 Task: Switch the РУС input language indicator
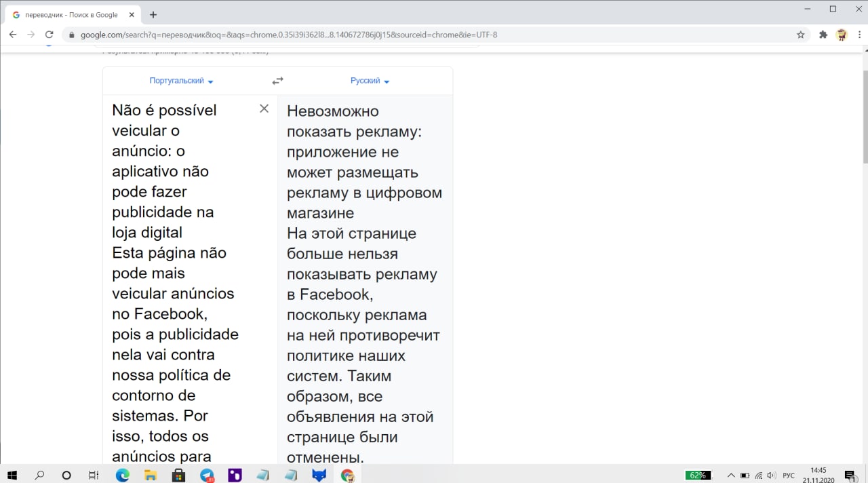tap(789, 476)
